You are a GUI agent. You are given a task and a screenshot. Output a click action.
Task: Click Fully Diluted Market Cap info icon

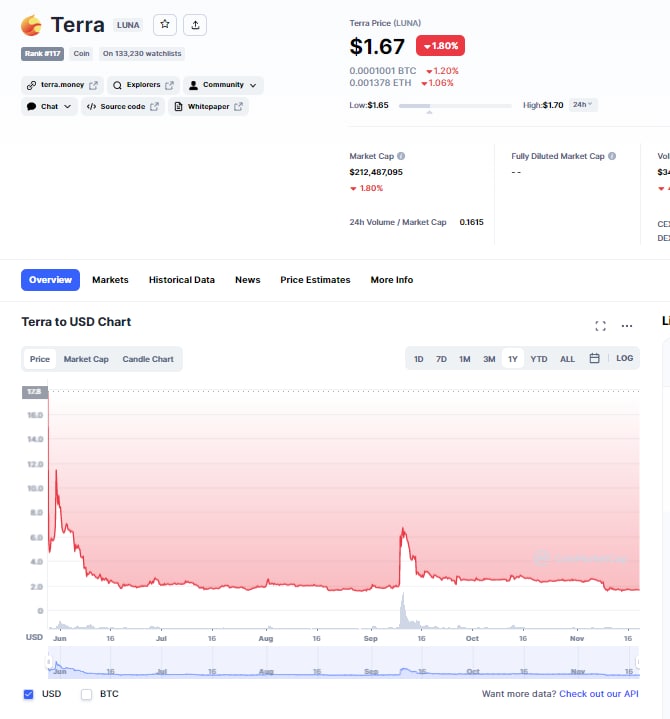tap(611, 157)
